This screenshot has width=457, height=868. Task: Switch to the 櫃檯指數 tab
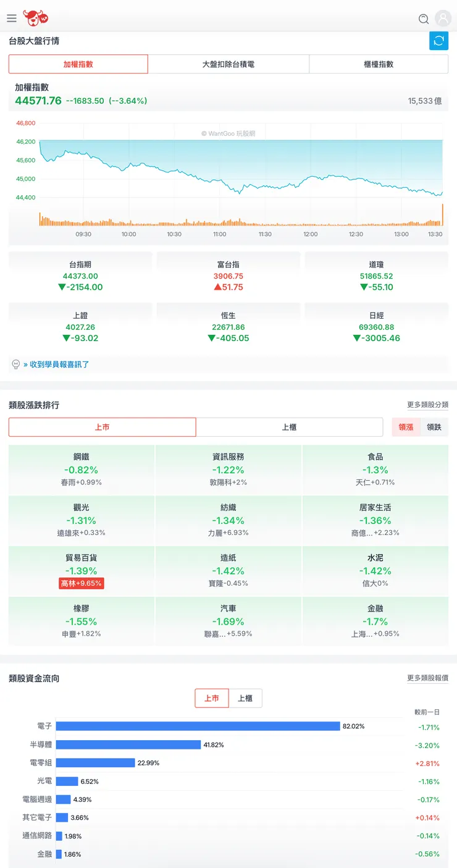click(x=379, y=64)
